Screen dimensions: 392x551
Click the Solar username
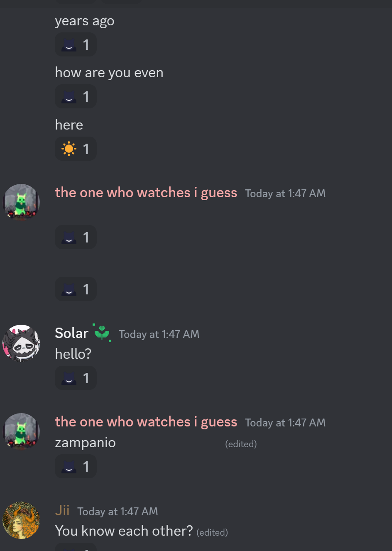pos(72,333)
